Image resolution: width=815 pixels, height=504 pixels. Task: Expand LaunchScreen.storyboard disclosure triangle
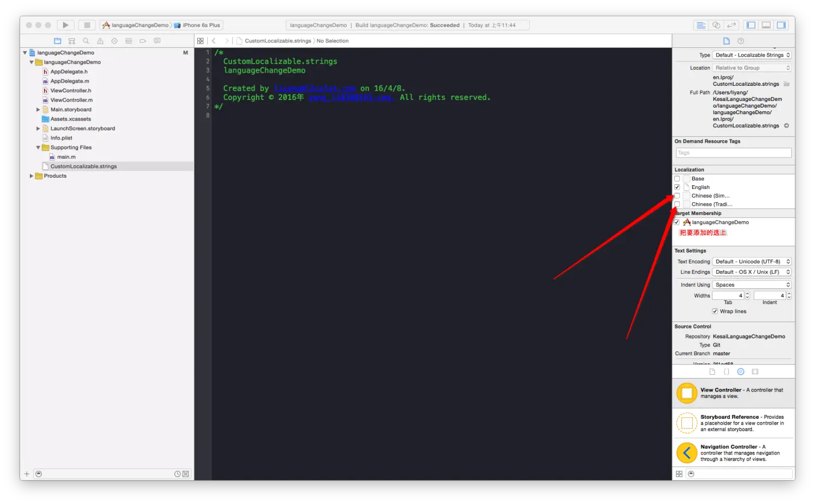[x=38, y=129]
